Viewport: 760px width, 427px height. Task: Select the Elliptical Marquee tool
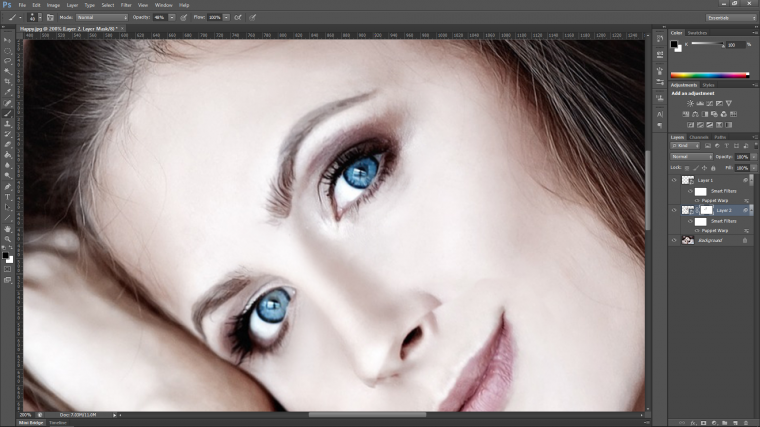[7, 51]
